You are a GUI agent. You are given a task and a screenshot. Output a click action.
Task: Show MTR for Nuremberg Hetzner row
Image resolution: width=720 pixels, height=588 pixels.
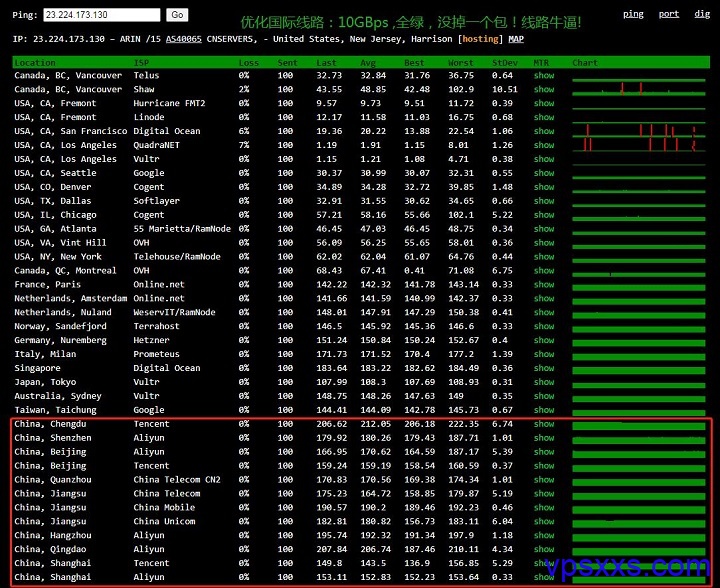(544, 340)
